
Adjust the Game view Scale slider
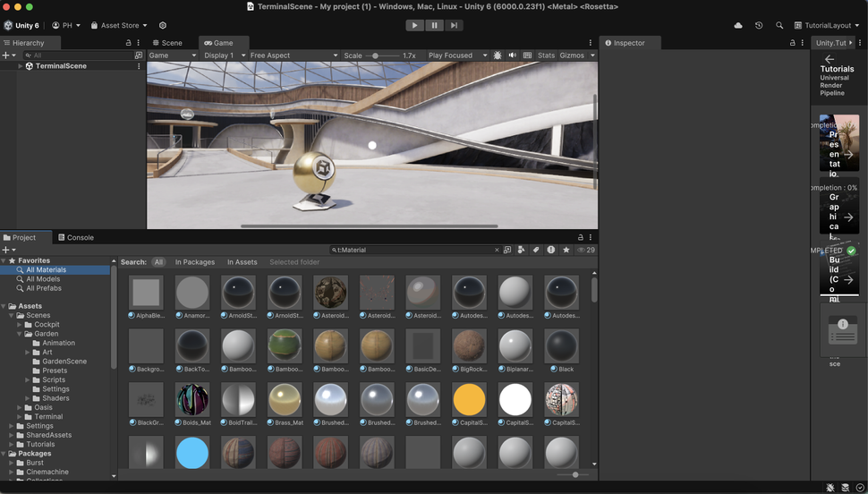(x=376, y=55)
